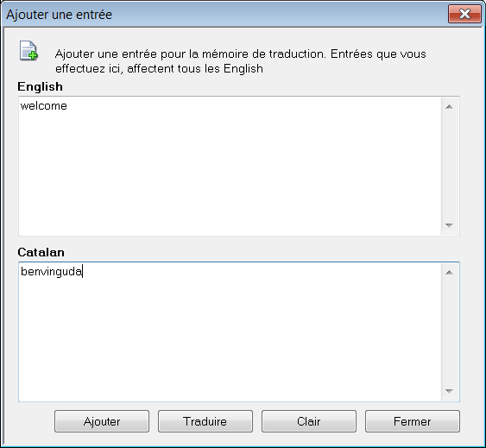The height and width of the screenshot is (448, 486).
Task: Dismiss the dialog using the Fermer button
Action: tap(413, 421)
